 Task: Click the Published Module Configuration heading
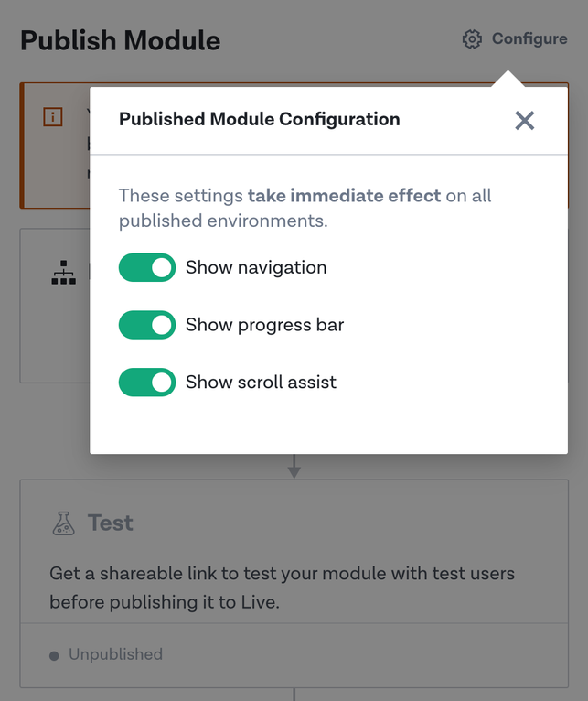pyautogui.click(x=260, y=119)
